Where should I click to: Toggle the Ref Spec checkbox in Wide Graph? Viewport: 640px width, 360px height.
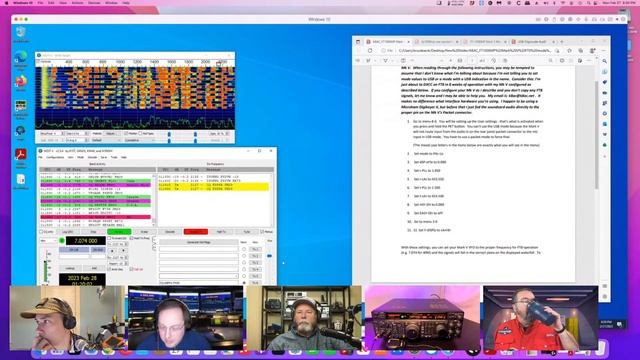coord(146,133)
